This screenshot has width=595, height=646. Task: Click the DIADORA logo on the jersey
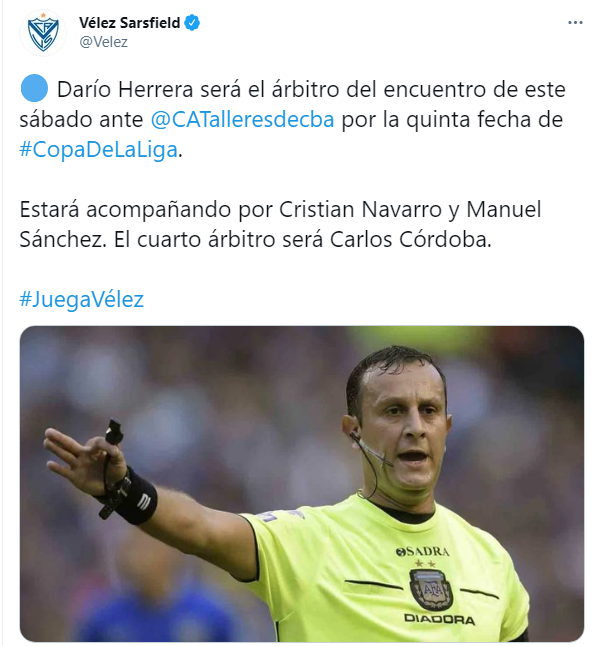pos(440,619)
